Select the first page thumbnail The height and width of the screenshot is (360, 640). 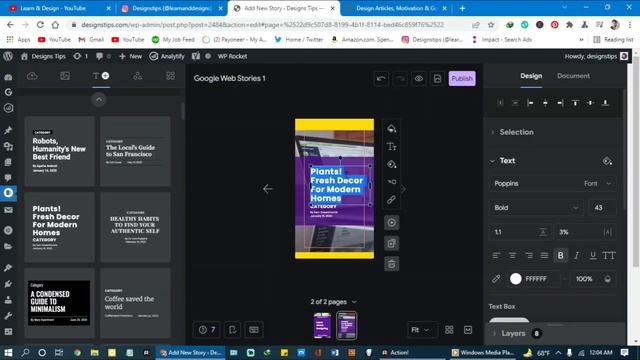click(322, 326)
